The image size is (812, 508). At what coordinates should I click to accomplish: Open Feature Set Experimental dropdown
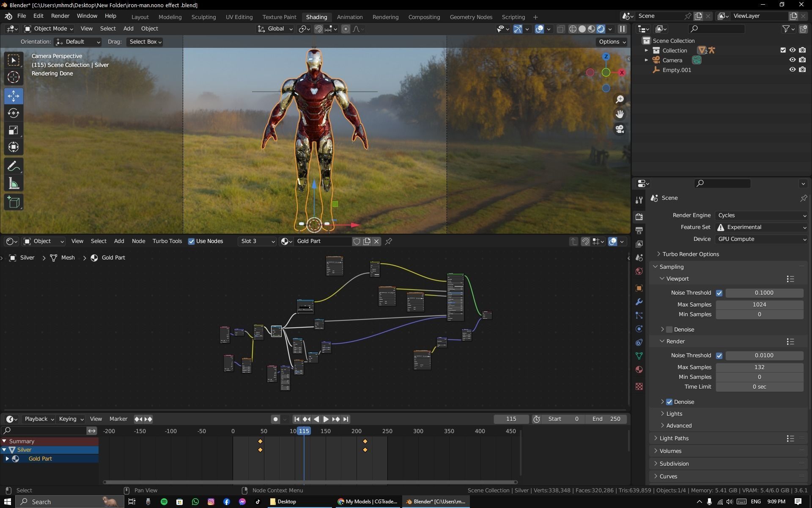(x=762, y=227)
